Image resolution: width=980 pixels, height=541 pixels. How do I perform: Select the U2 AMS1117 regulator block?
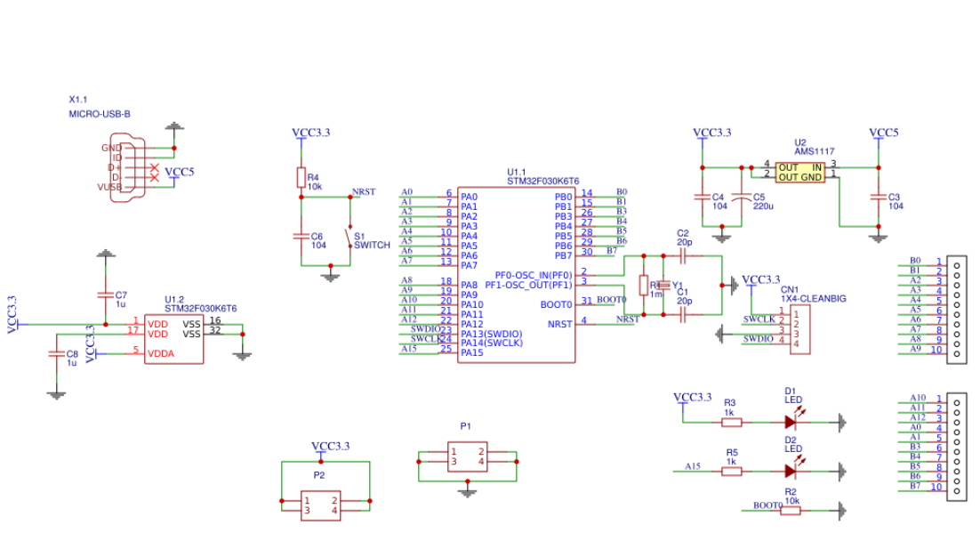point(800,173)
